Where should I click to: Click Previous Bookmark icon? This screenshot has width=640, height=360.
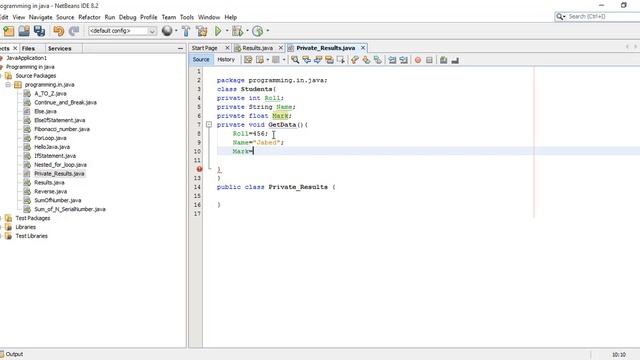coord(355,60)
